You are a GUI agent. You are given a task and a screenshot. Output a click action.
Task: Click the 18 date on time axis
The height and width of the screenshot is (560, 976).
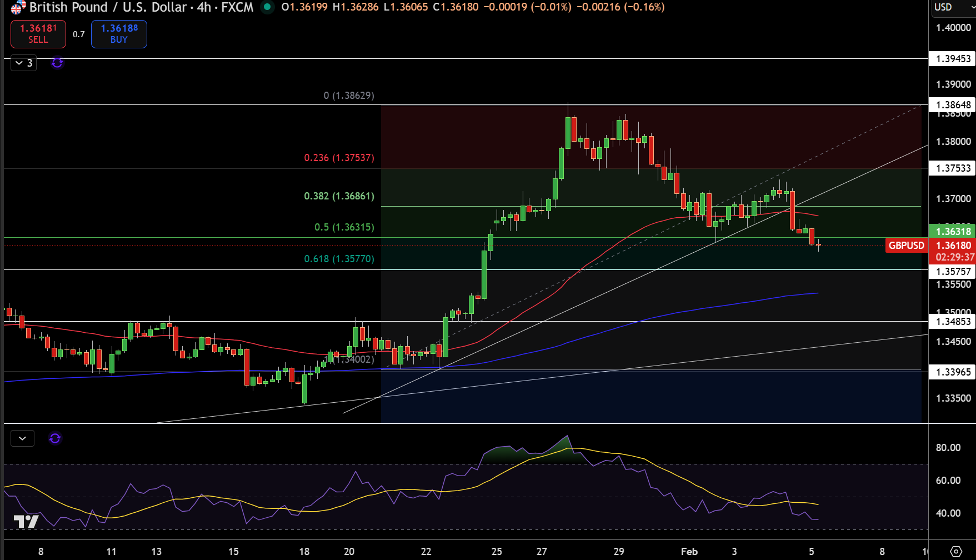(304, 552)
